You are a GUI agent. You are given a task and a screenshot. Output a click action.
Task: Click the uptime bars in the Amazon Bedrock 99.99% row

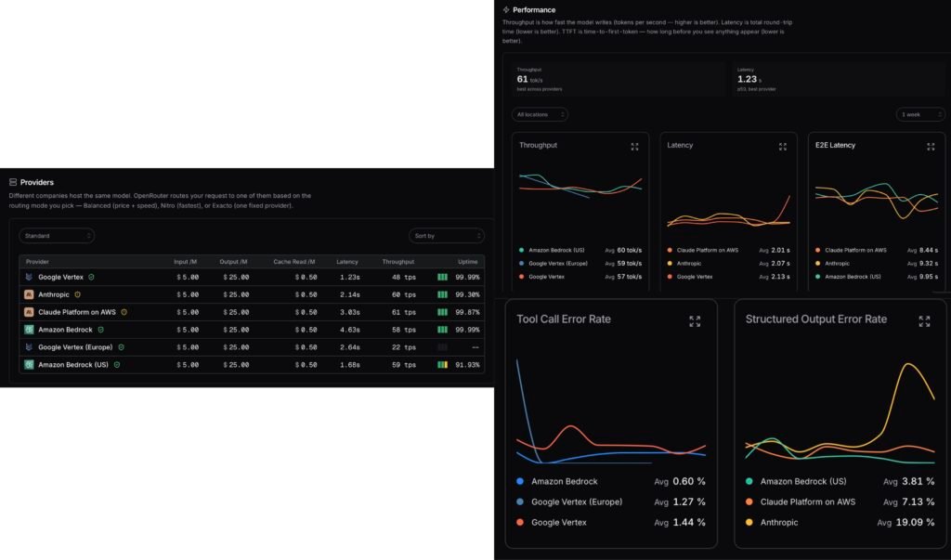tap(442, 330)
